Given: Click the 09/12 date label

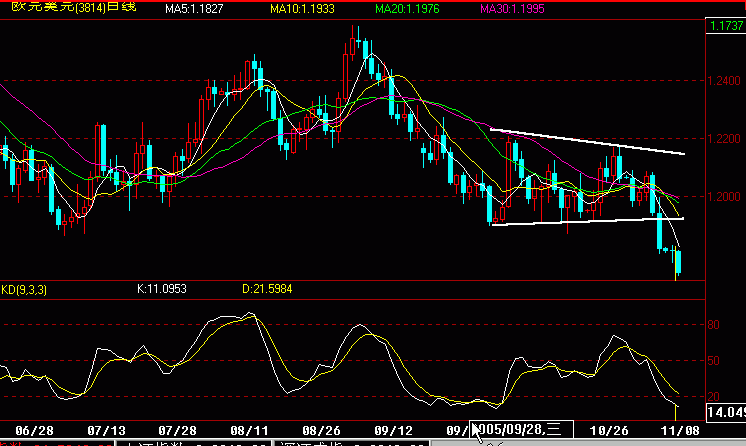Looking at the screenshot, I should coord(393,431).
